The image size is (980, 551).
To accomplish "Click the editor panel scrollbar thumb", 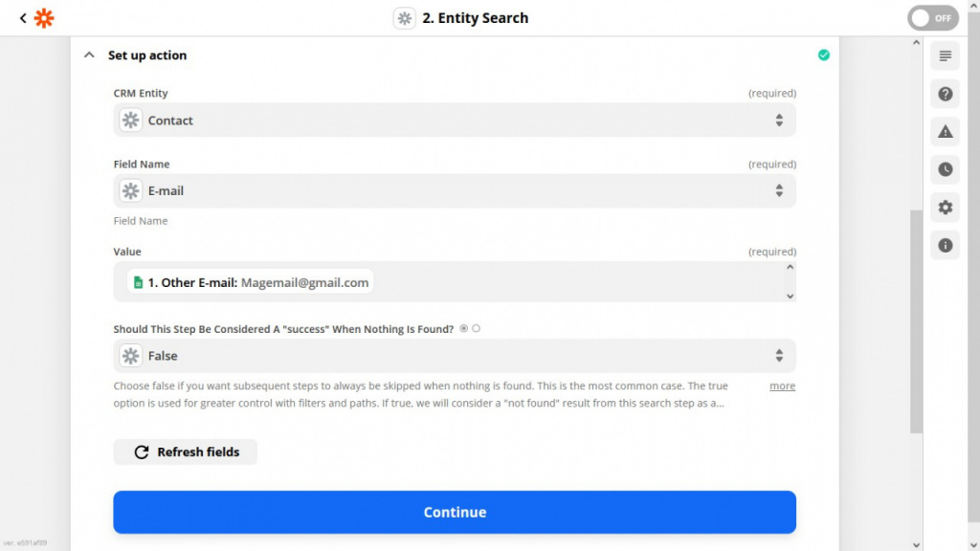I will pos(916,321).
